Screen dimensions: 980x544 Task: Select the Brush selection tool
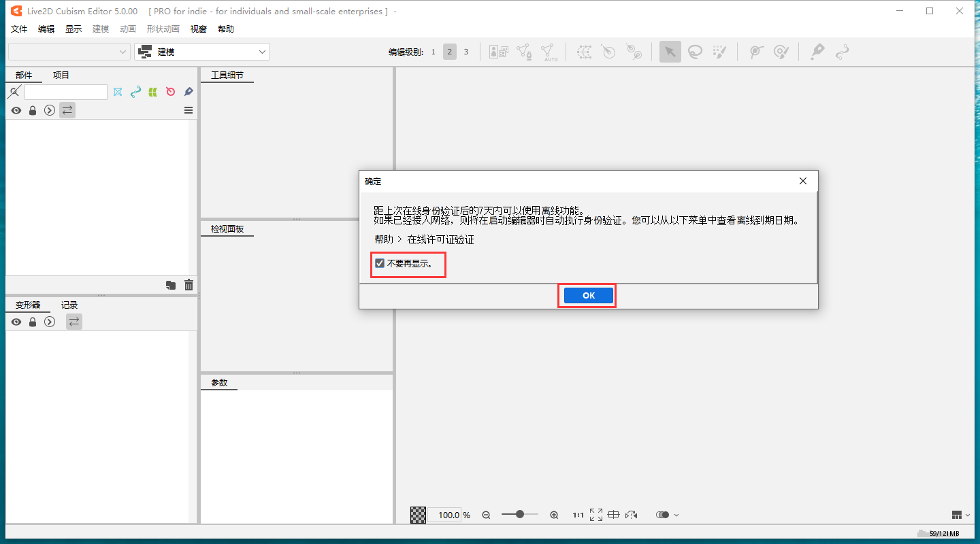point(719,51)
